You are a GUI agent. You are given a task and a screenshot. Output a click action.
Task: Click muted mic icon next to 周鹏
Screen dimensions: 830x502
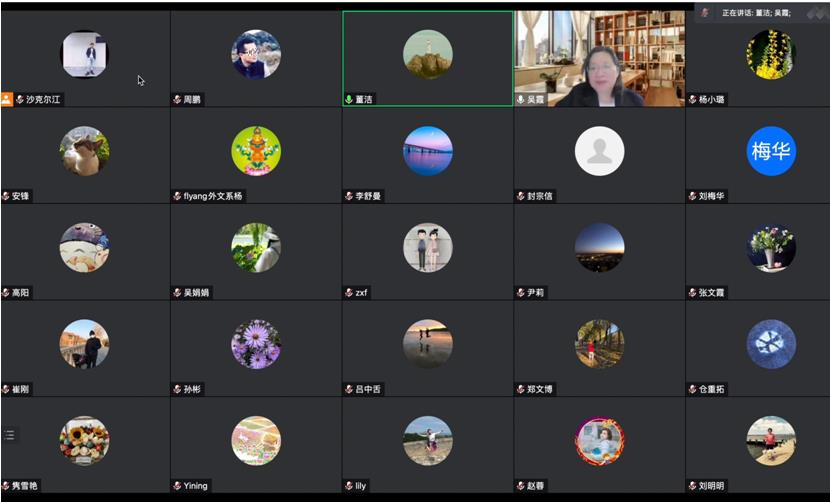click(177, 100)
